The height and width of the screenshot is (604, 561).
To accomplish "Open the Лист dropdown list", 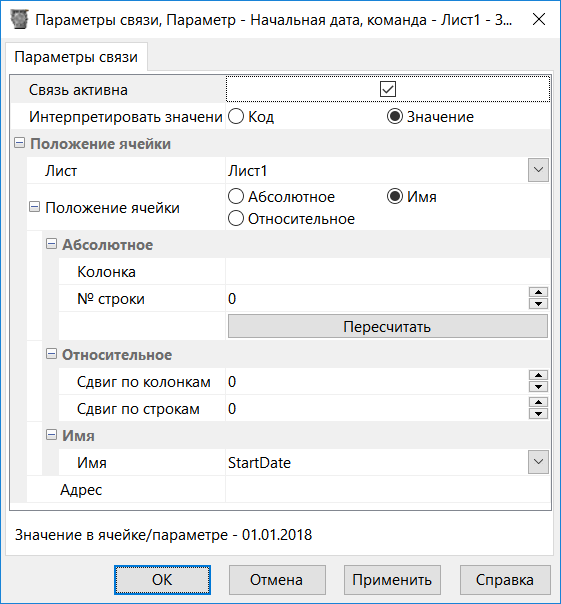I will click(538, 170).
